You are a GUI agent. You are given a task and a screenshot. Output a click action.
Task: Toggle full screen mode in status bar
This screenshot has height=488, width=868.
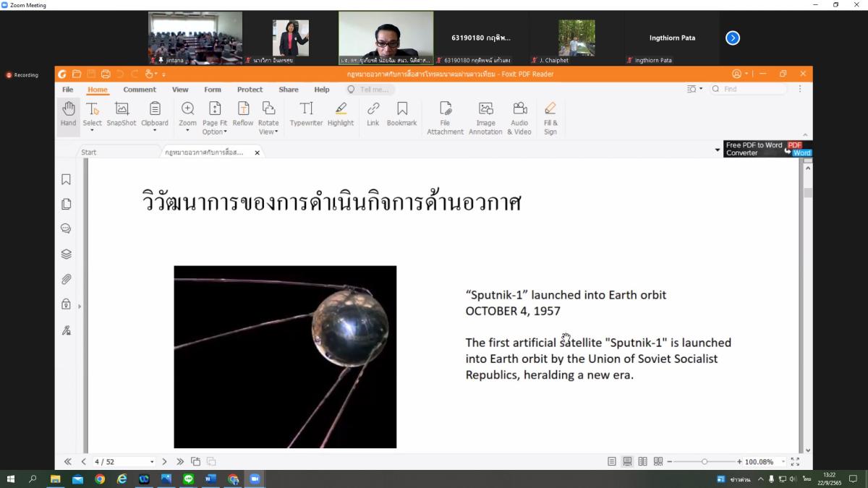pyautogui.click(x=795, y=461)
